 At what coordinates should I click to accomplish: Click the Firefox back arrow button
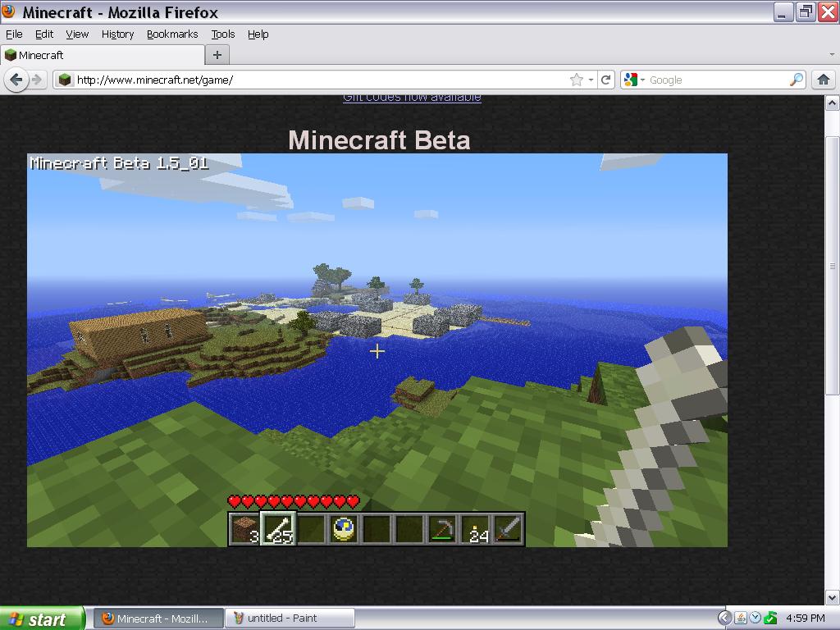click(16, 80)
